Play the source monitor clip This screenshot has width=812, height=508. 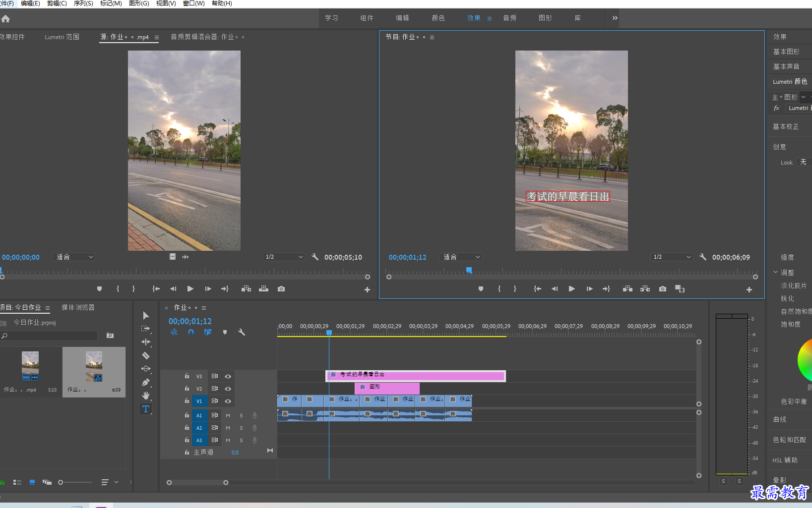190,289
